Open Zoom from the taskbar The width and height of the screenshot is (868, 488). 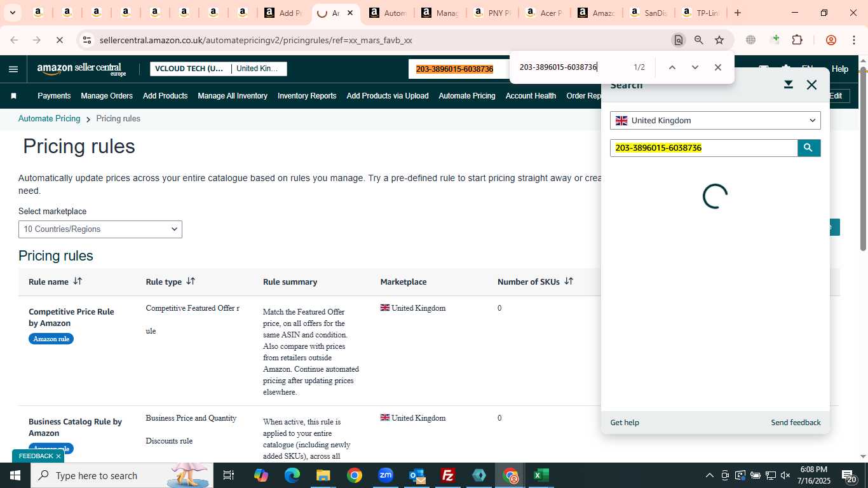point(386,475)
